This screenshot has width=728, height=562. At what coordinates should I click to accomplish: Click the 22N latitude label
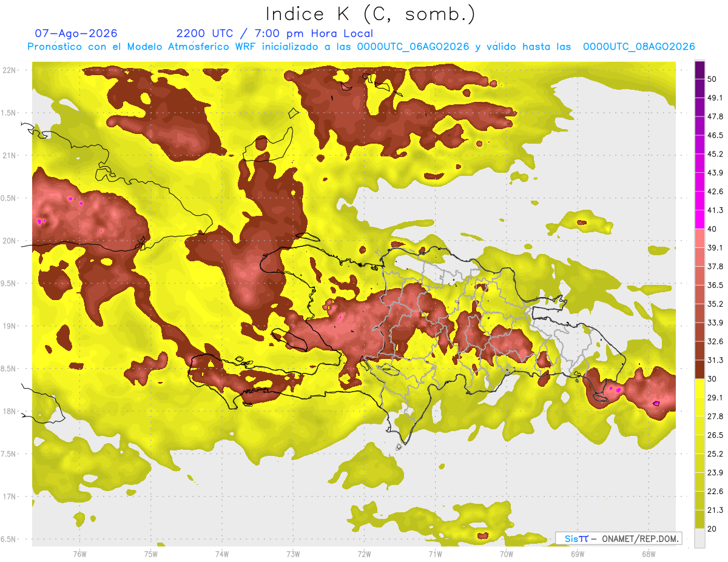click(10, 70)
